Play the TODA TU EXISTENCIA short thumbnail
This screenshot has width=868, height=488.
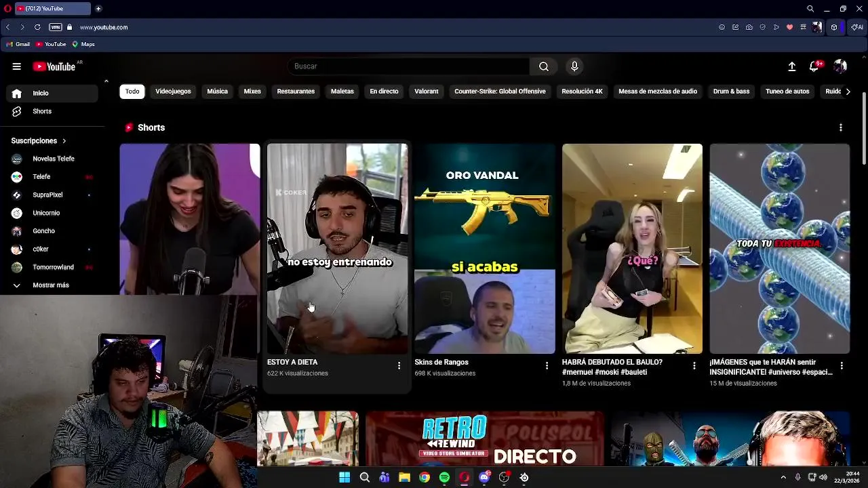click(x=780, y=249)
